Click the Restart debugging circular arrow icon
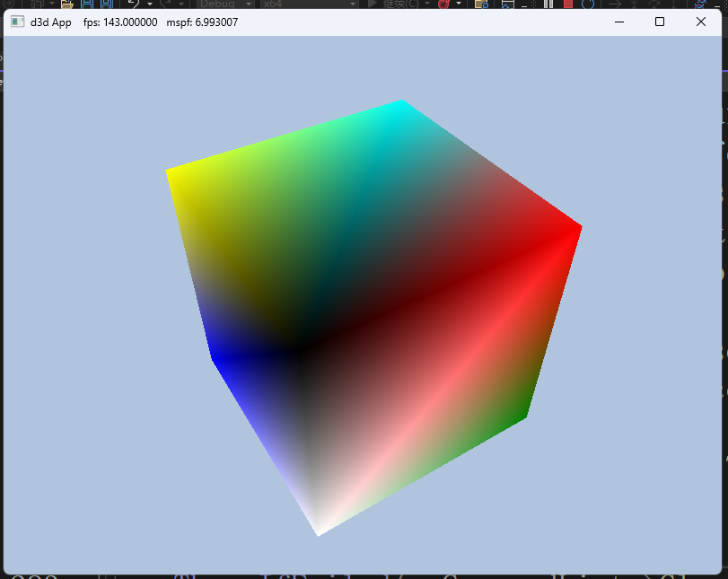 point(588,4)
